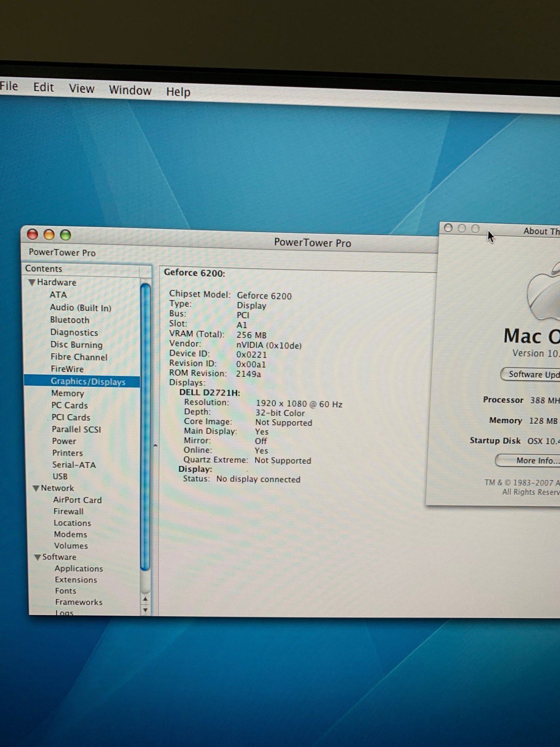
Task: Select PCI Cards entry
Action: tap(71, 417)
